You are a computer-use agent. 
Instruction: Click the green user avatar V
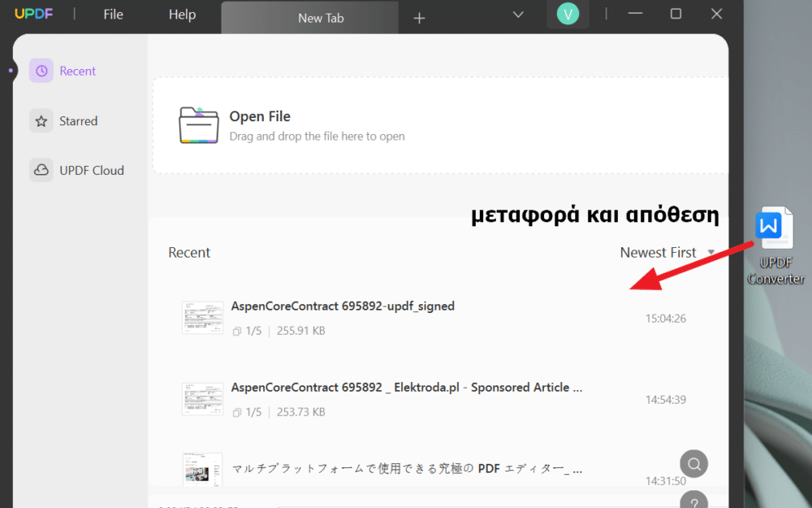tap(568, 15)
